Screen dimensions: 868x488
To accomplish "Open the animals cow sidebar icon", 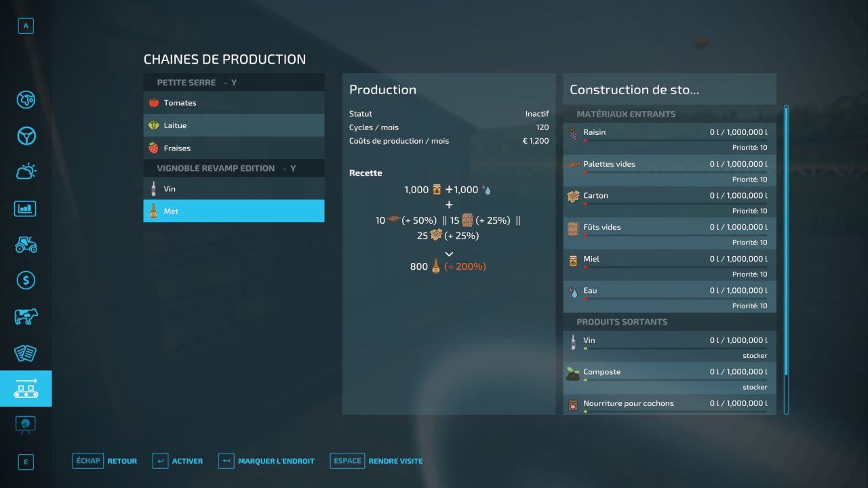I will pyautogui.click(x=26, y=316).
